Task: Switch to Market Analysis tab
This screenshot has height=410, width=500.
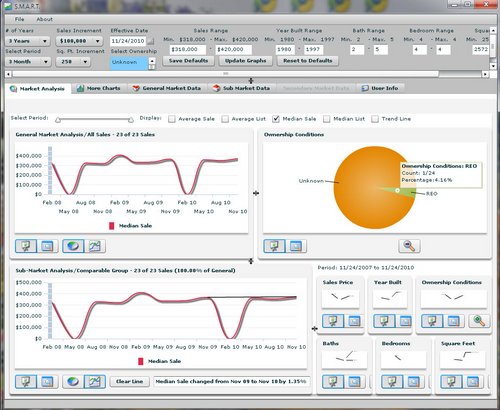Action: coord(37,89)
